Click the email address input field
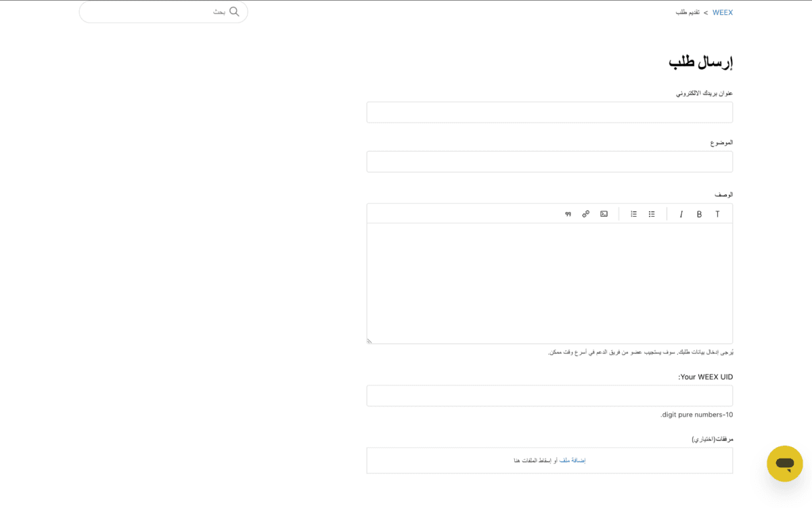Image resolution: width=812 pixels, height=508 pixels. point(549,112)
